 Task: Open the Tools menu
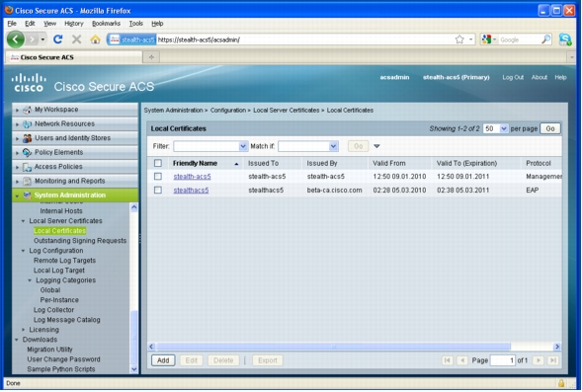[x=135, y=24]
